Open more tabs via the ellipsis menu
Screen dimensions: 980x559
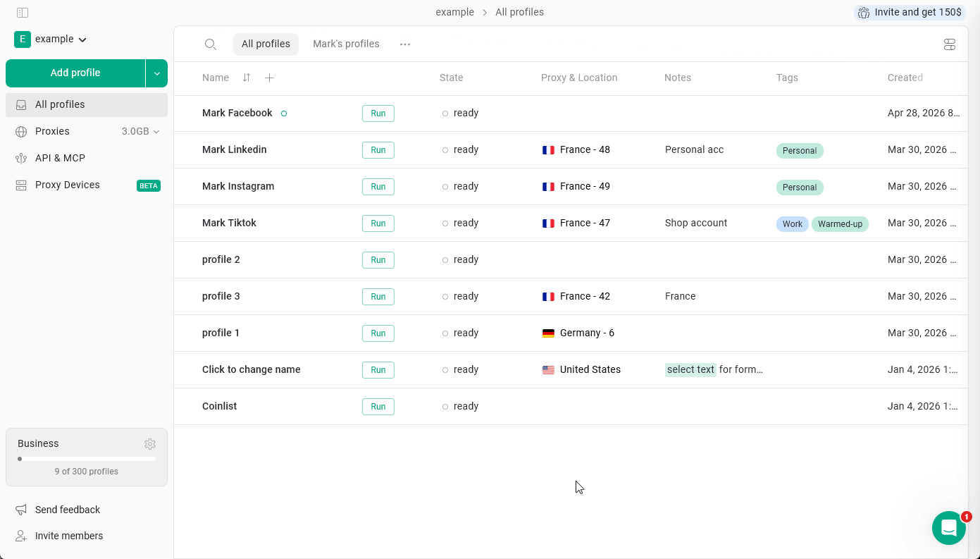click(x=405, y=44)
